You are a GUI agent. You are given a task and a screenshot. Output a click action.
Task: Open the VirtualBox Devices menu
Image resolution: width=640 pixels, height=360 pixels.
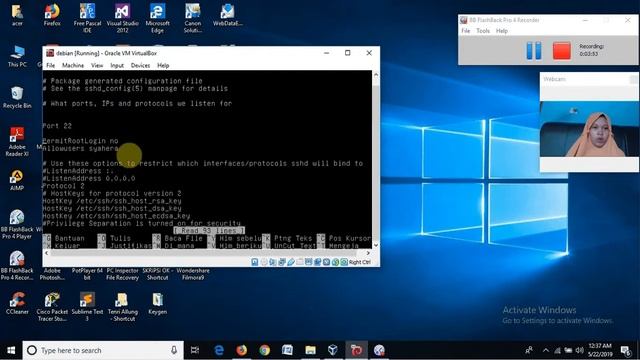[140, 65]
